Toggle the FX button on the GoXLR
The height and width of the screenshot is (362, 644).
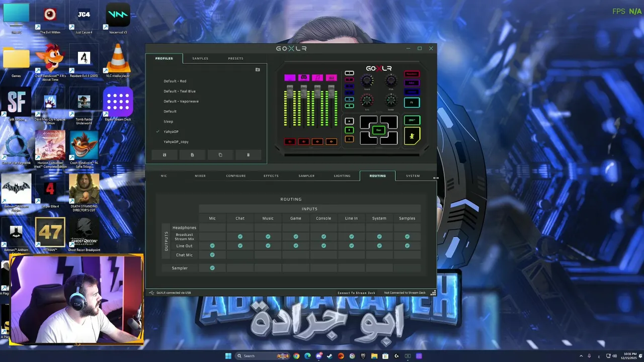point(412,103)
